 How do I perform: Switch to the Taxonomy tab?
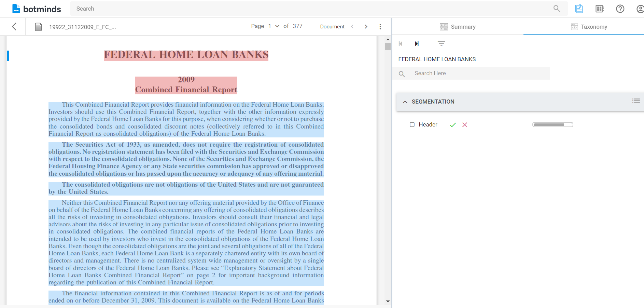click(x=589, y=27)
